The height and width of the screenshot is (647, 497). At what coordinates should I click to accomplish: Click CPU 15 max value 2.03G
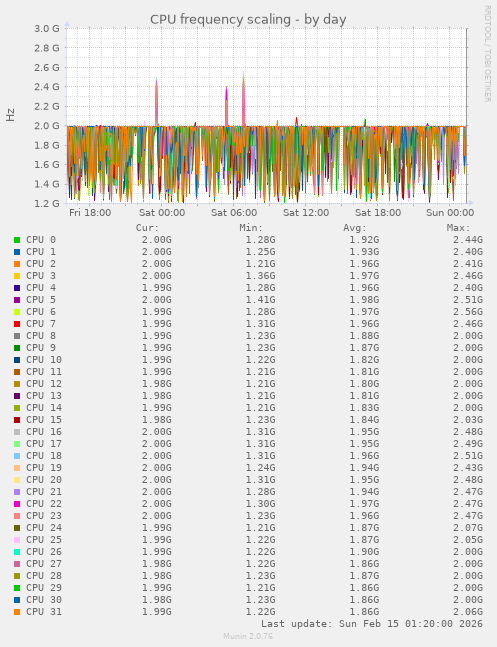click(468, 420)
